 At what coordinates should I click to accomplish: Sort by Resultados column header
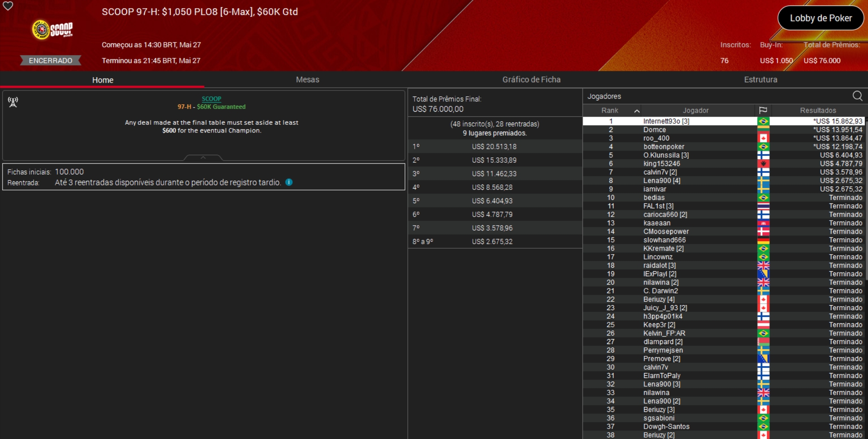click(x=818, y=110)
